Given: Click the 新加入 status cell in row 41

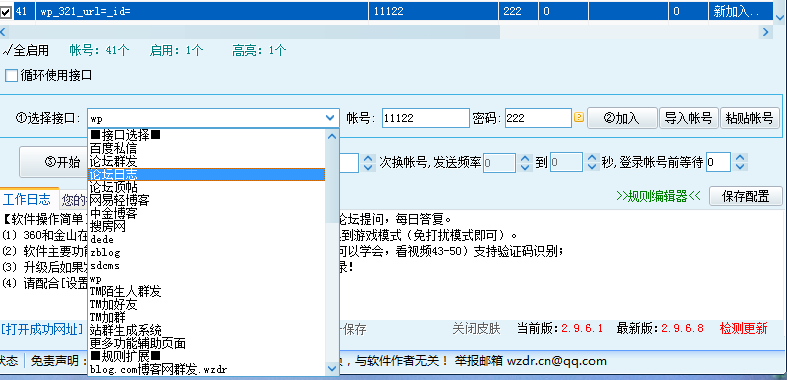Looking at the screenshot, I should point(740,11).
